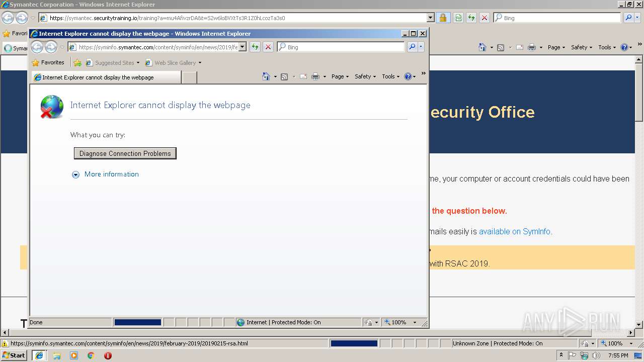Open search provider dropdown in the front window

[421, 47]
